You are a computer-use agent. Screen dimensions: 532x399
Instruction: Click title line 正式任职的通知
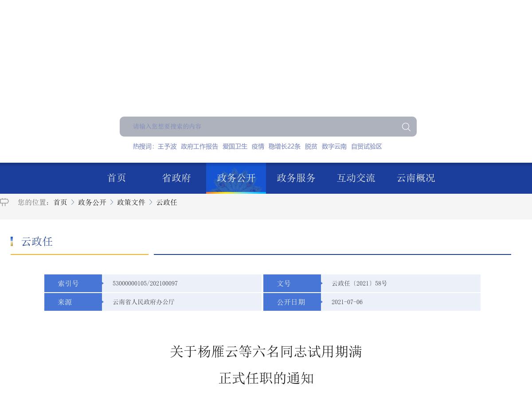pos(266,378)
